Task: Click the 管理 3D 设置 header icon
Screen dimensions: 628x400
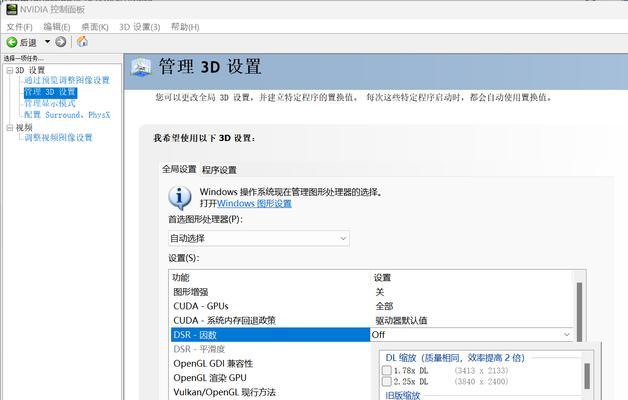Action: pos(141,67)
